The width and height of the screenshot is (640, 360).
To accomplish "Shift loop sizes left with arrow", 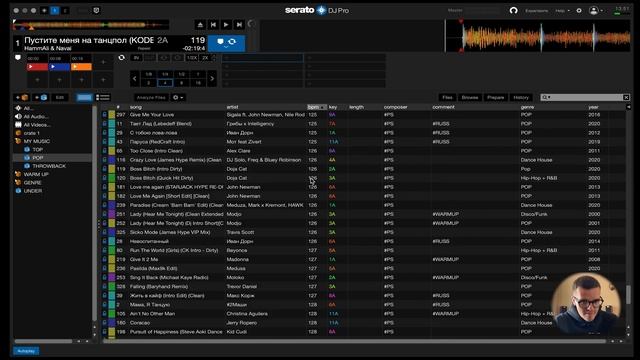I will coord(135,78).
